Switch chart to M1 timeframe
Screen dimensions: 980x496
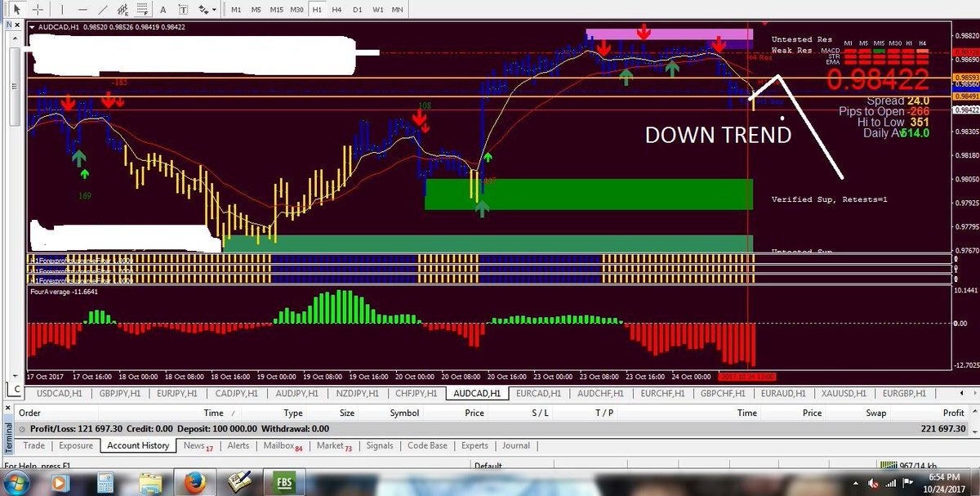click(235, 10)
